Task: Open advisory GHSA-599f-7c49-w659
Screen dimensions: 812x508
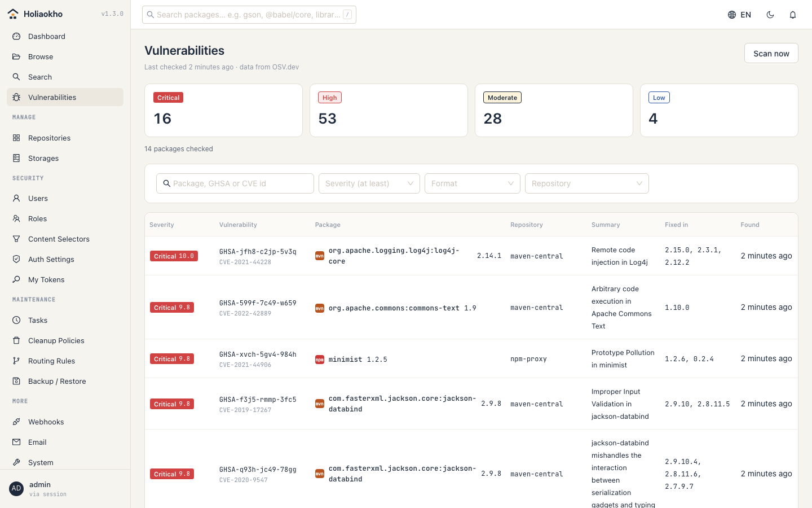Action: point(258,303)
